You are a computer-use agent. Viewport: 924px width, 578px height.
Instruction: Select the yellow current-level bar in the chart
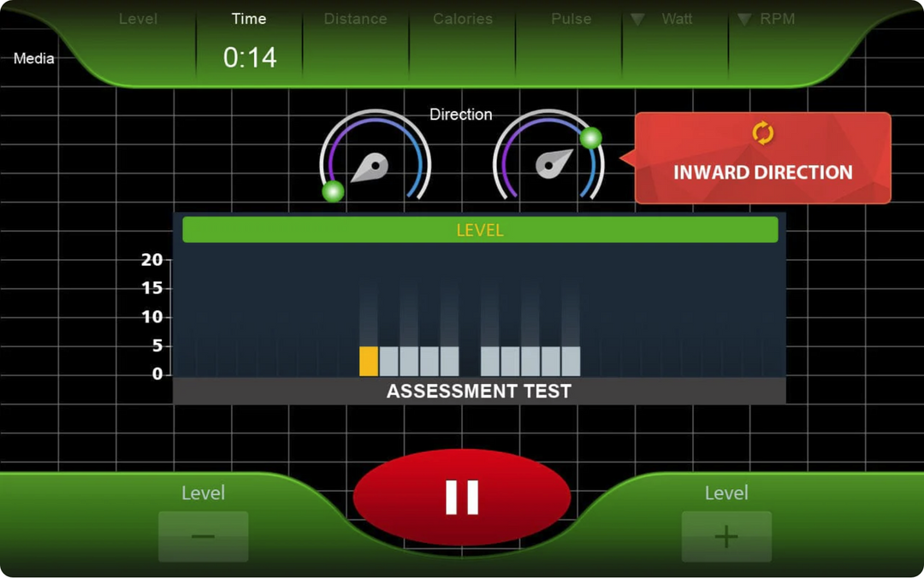[369, 361]
